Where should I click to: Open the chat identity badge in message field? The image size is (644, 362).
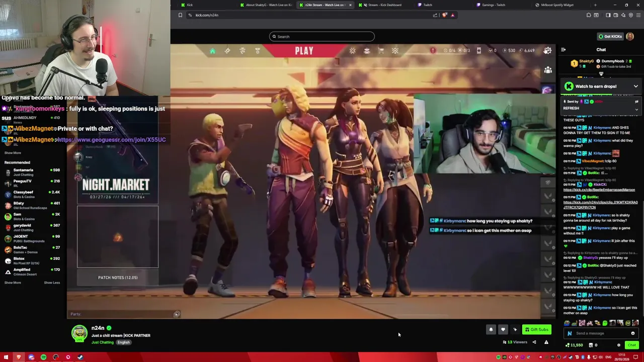point(570,333)
